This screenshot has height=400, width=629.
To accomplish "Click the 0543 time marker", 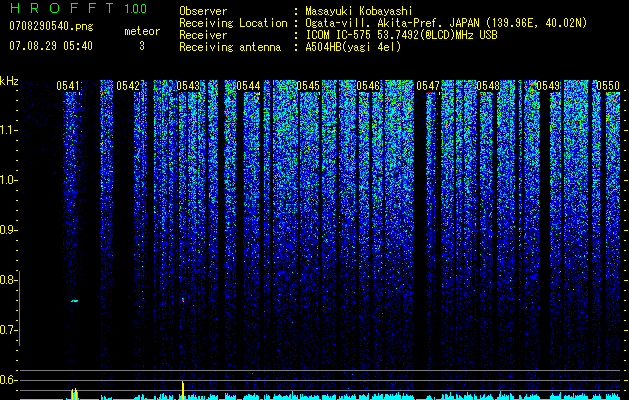I will click(x=188, y=86).
